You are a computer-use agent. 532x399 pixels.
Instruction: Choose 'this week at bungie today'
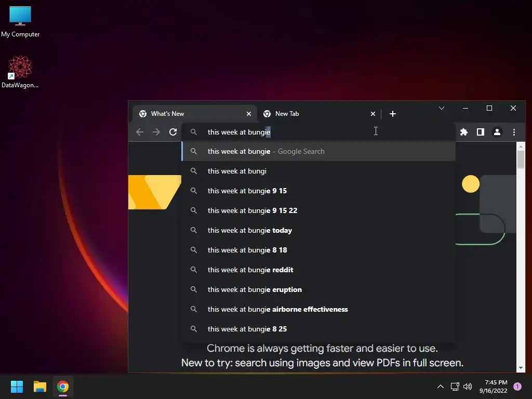click(318, 230)
